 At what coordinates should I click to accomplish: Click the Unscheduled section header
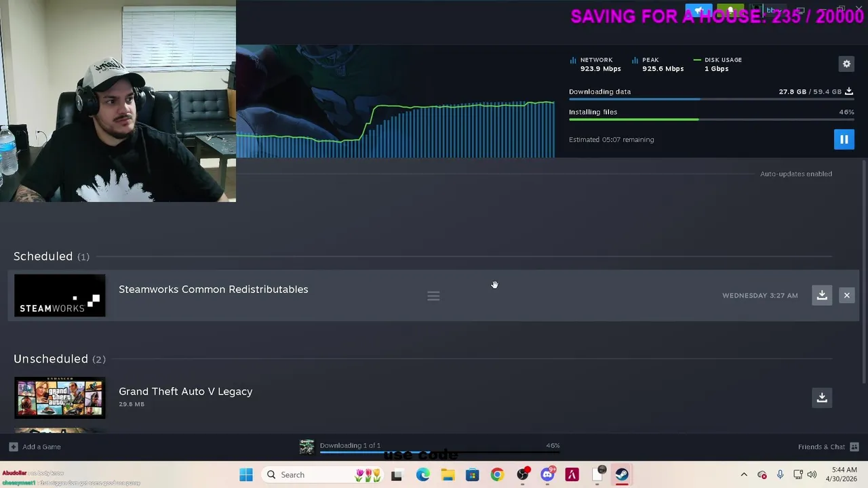59,359
